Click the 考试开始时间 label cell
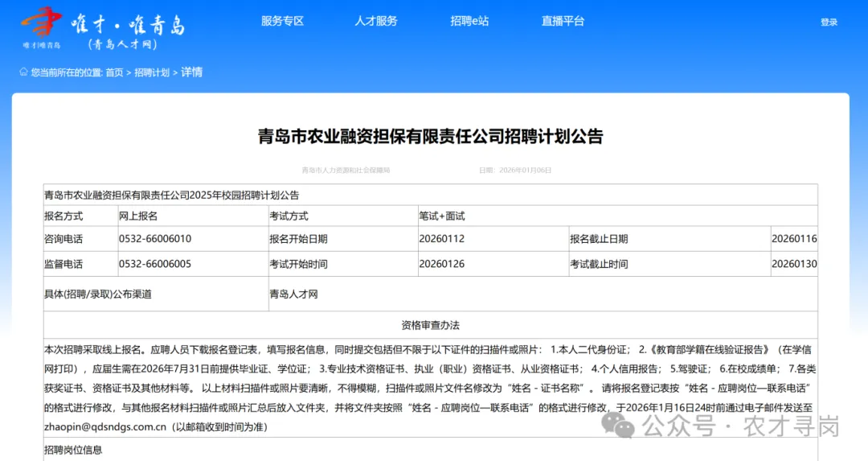This screenshot has height=461, width=868. pyautogui.click(x=343, y=265)
